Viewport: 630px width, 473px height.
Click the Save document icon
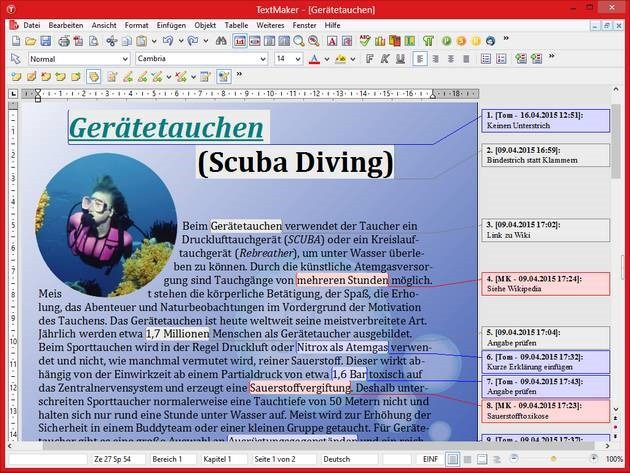pyautogui.click(x=46, y=41)
